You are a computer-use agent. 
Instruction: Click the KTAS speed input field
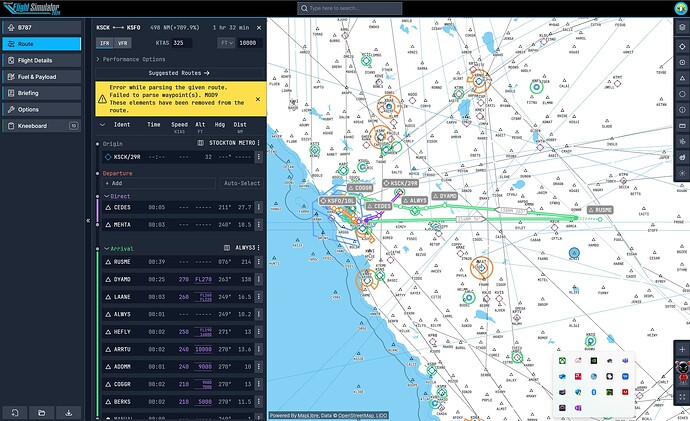(x=182, y=43)
